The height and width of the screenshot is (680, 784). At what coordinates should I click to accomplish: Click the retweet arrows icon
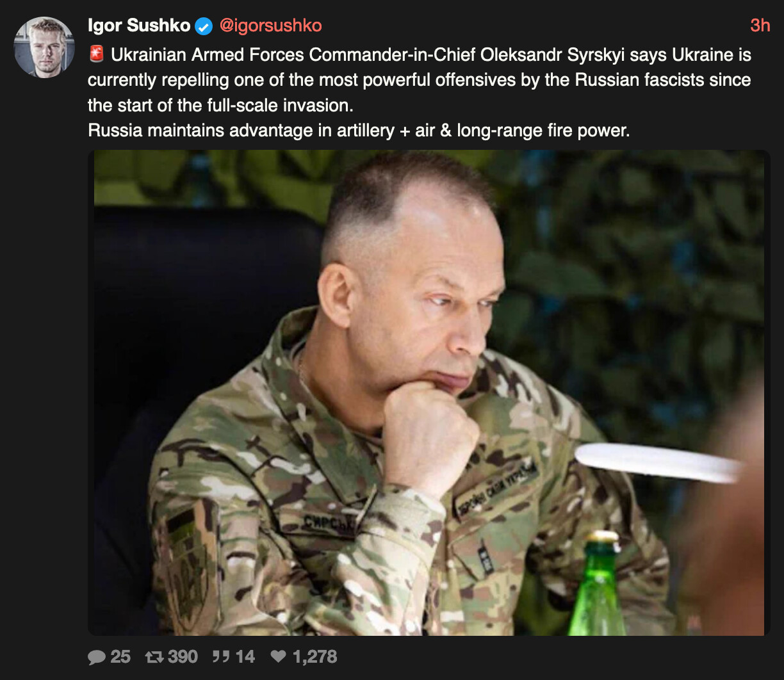pos(154,657)
